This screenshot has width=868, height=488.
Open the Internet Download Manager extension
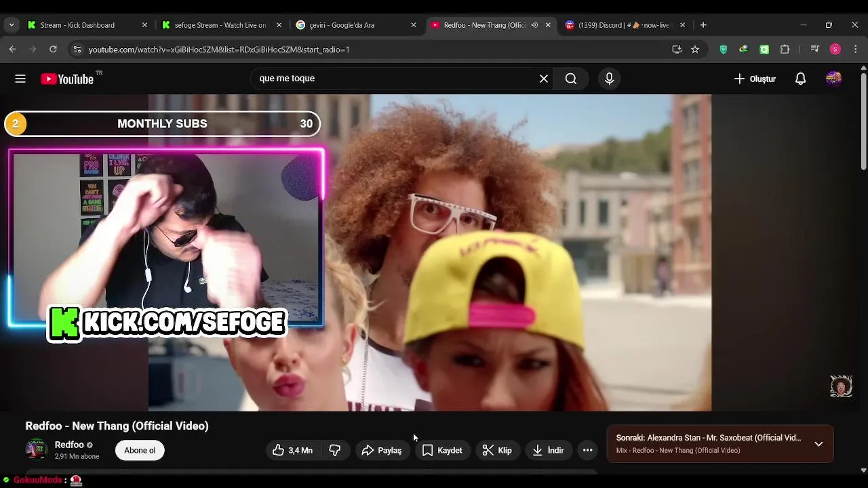[743, 49]
